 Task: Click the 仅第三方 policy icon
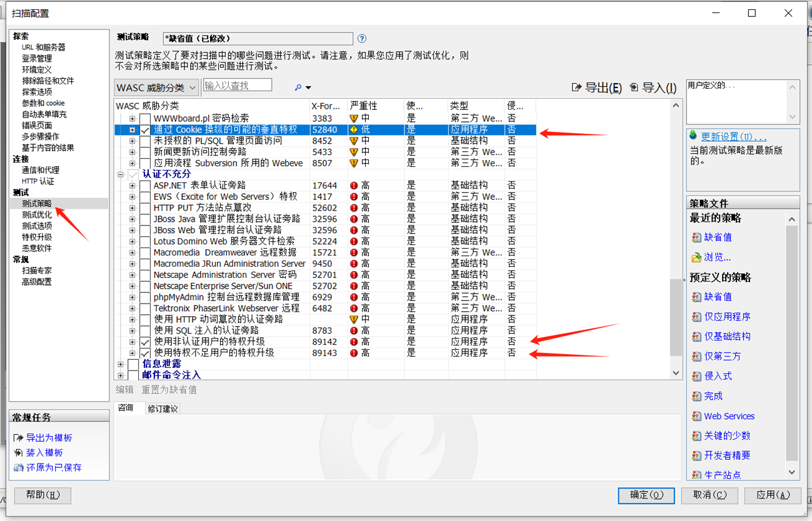696,357
